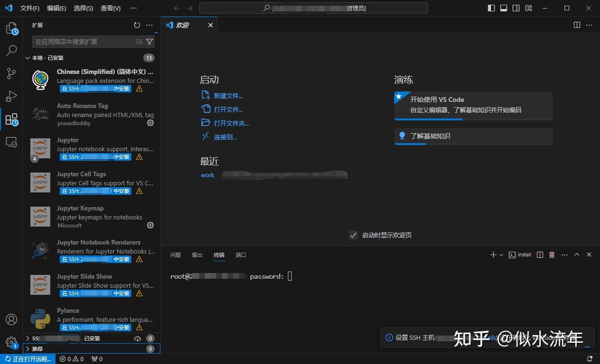Open the Search view in activity bar
The image size is (600, 364).
click(11, 50)
